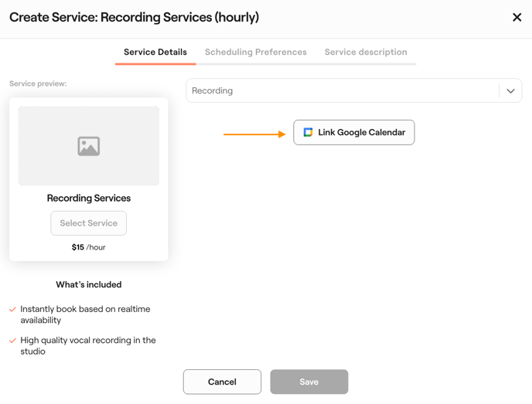Cancel the service creation
Screen dimensions: 532x404
(x=222, y=382)
